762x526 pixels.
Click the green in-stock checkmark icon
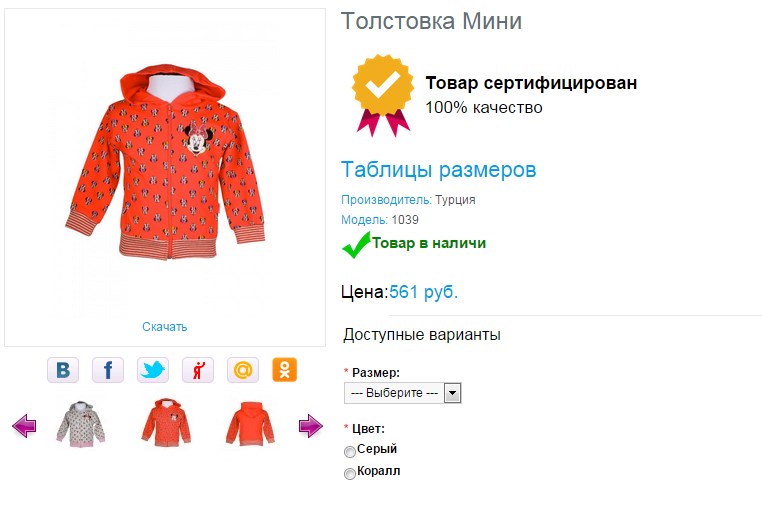(x=355, y=245)
